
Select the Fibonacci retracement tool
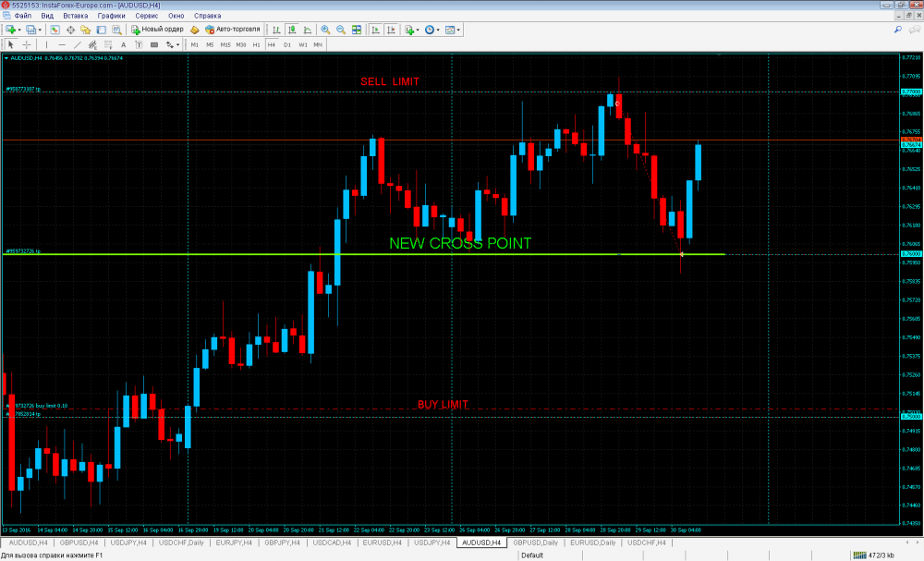pyautogui.click(x=108, y=44)
